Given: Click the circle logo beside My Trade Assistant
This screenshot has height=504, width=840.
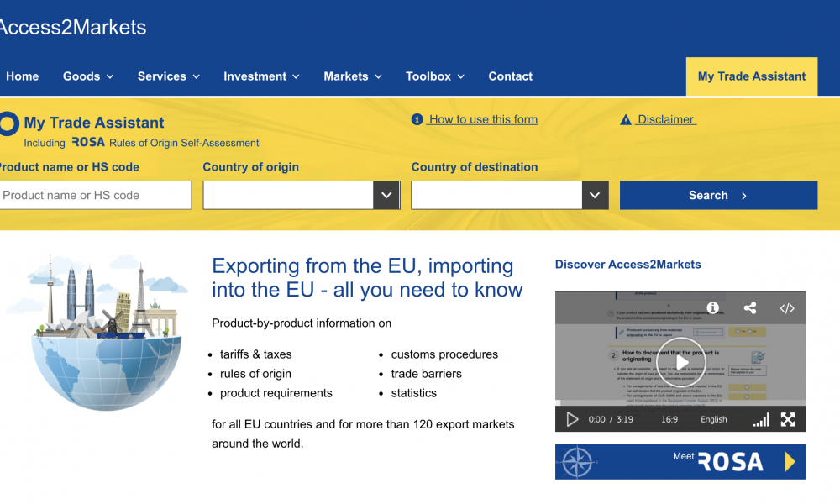Looking at the screenshot, I should click(8, 123).
